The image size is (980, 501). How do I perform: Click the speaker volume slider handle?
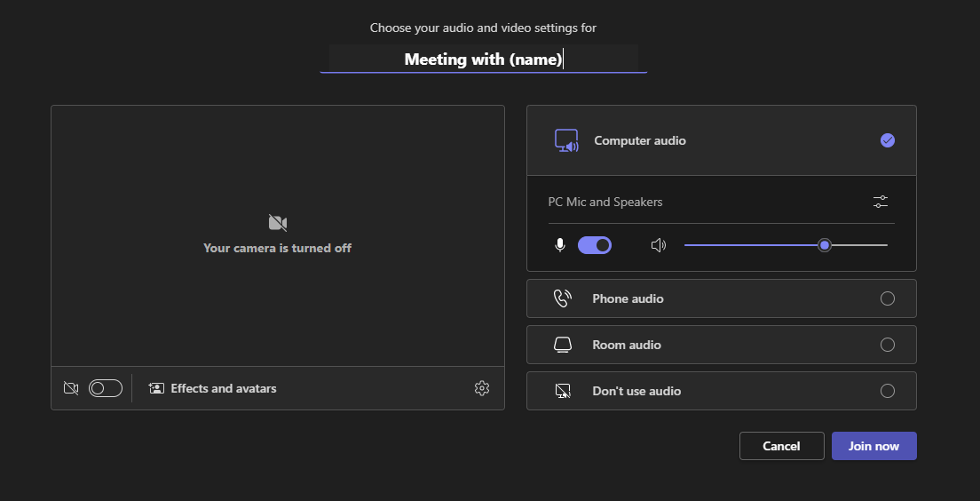(825, 245)
